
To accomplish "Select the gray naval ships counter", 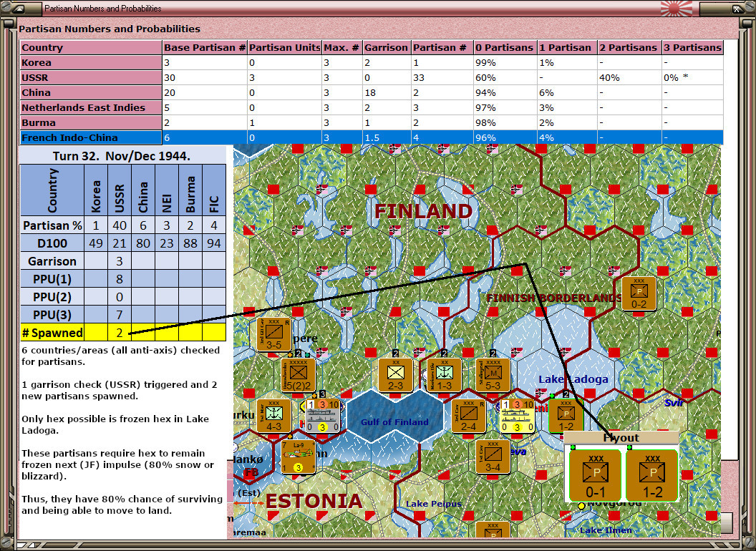I will (323, 415).
